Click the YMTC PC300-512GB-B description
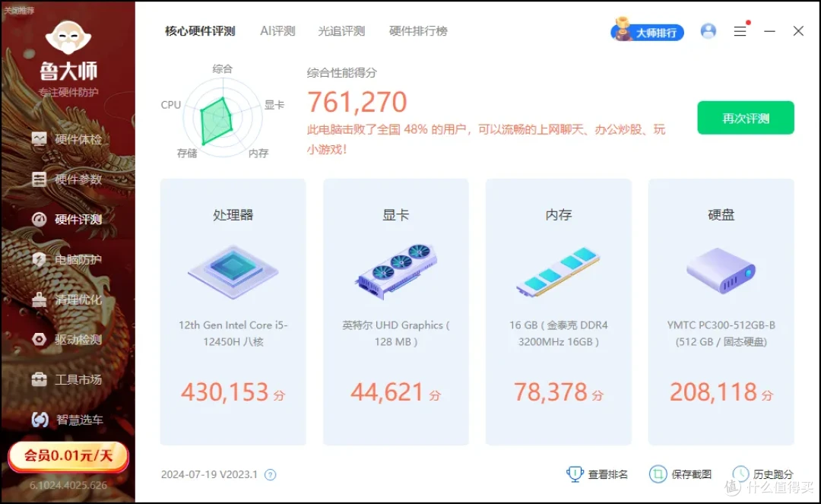The height and width of the screenshot is (504, 821). tap(721, 334)
